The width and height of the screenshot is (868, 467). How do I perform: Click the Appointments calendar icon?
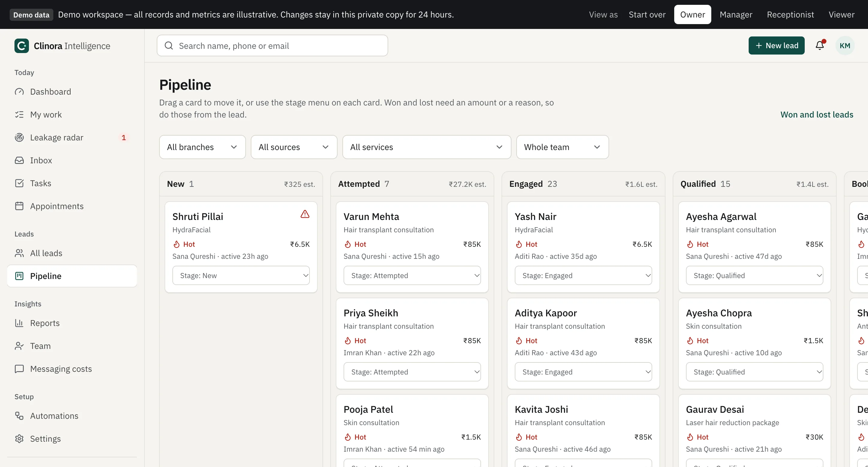coord(19,206)
